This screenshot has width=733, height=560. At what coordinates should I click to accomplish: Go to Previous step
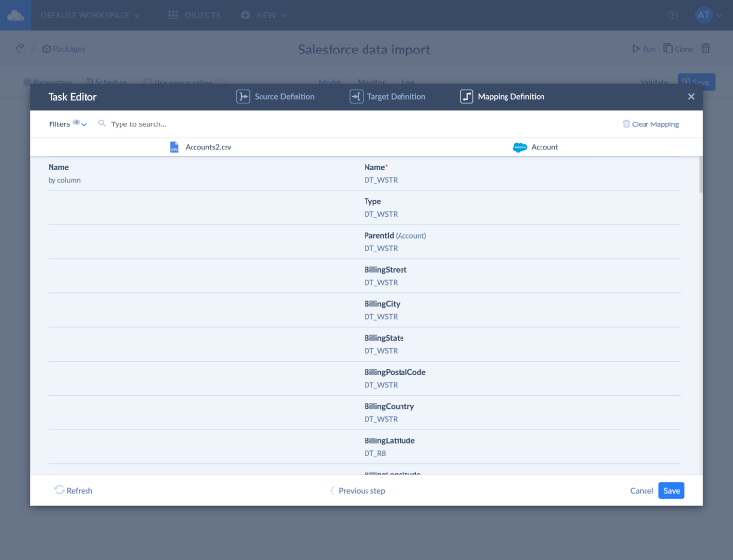coord(357,491)
